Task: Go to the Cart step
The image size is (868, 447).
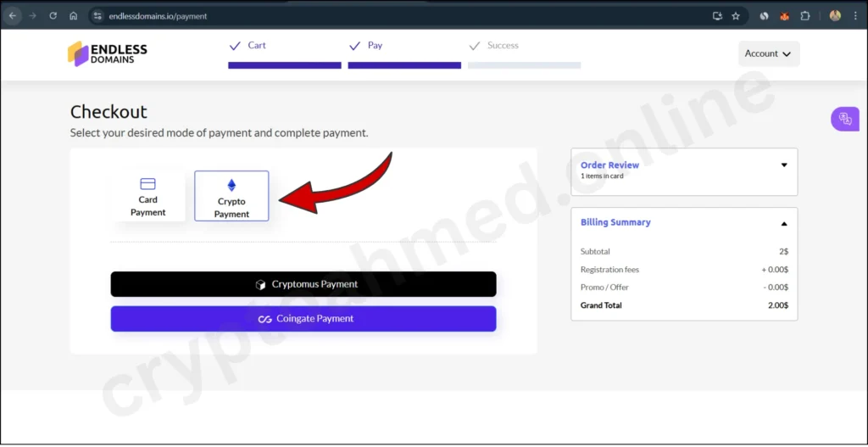Action: (256, 46)
